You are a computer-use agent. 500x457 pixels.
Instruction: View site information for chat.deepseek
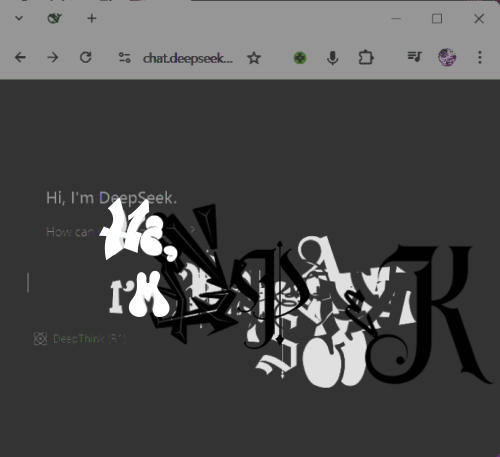125,58
